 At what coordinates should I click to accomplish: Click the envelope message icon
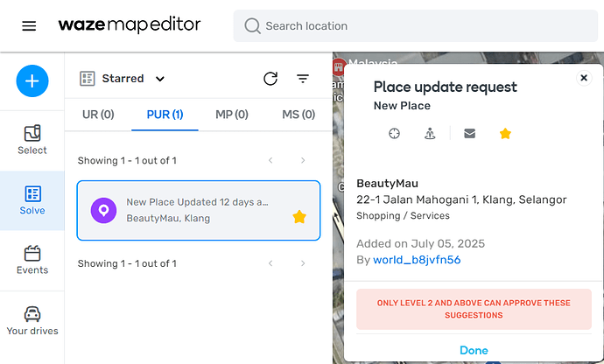[469, 134]
